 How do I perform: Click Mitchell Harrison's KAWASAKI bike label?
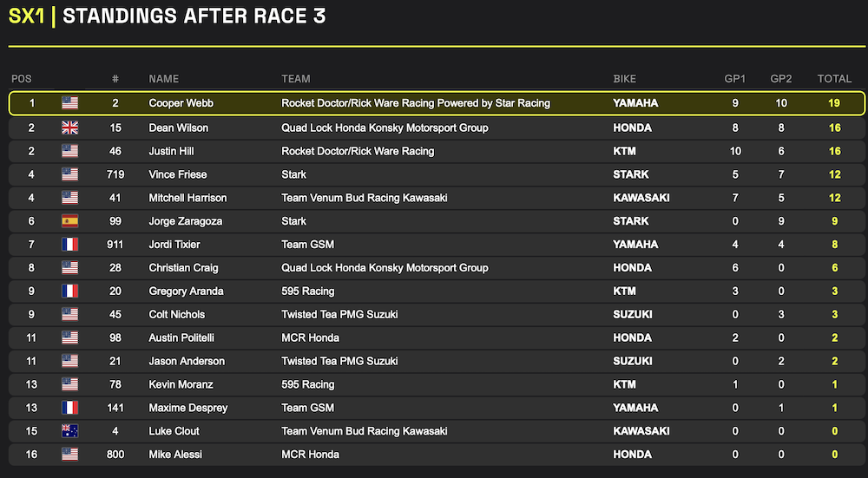(x=641, y=198)
